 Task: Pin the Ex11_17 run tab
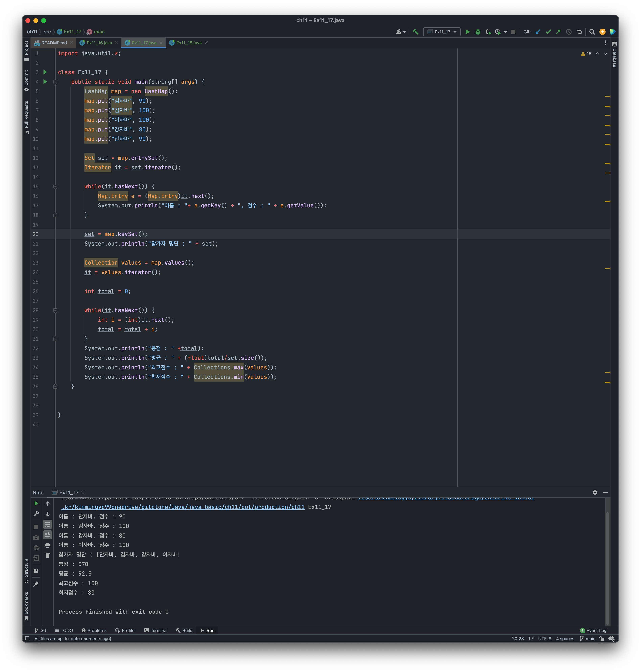[x=36, y=584]
